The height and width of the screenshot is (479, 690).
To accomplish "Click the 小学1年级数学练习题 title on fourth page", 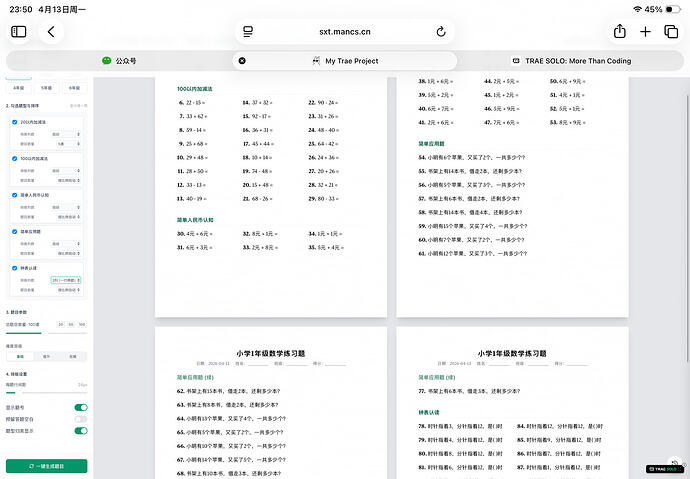I will pyautogui.click(x=512, y=354).
